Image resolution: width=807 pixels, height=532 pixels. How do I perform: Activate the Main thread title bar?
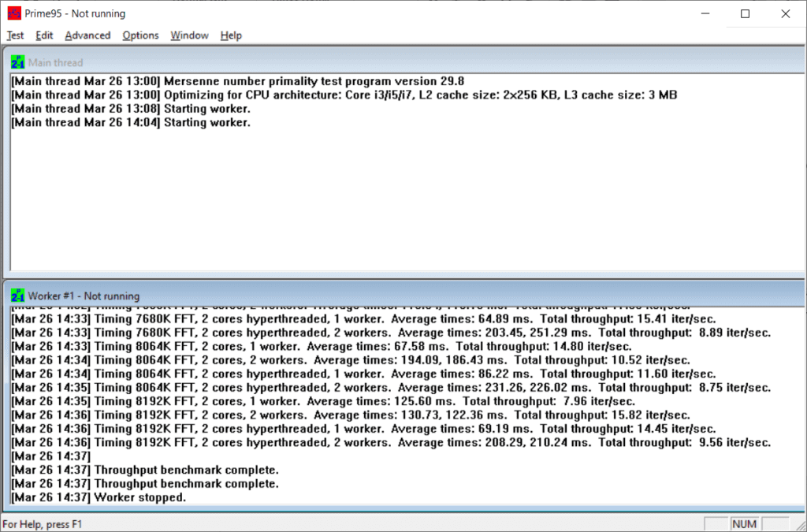click(x=394, y=62)
